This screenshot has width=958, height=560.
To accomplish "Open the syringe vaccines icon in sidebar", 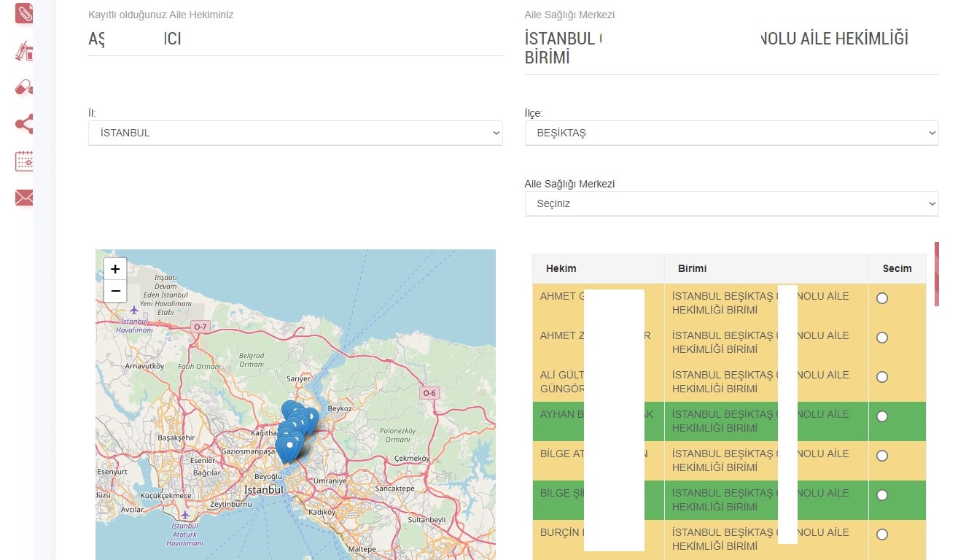I will click(x=24, y=51).
